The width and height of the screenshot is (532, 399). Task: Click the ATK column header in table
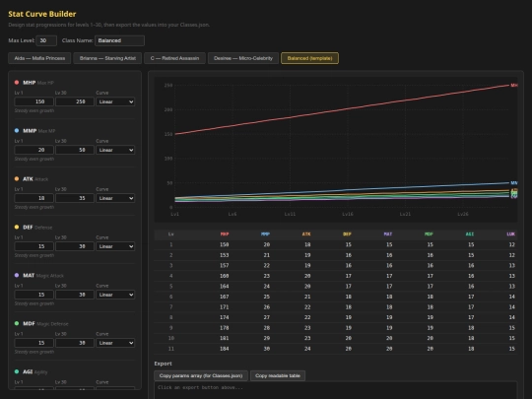[306, 234]
